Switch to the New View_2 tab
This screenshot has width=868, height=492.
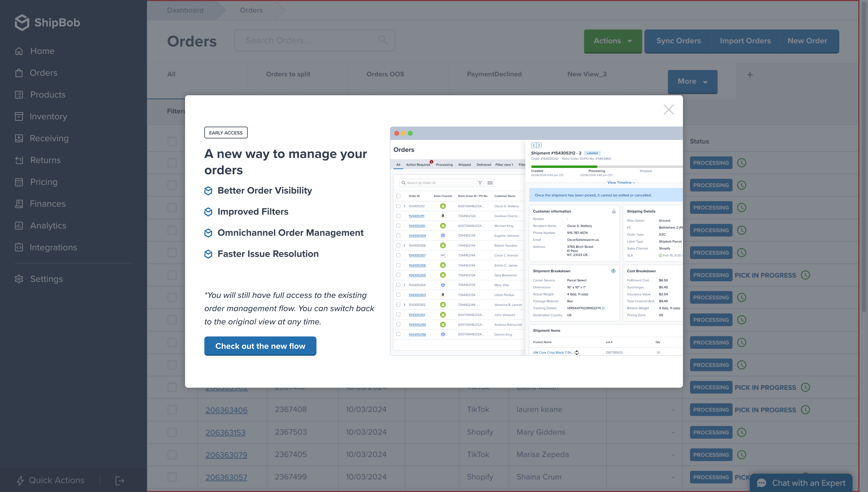point(587,74)
